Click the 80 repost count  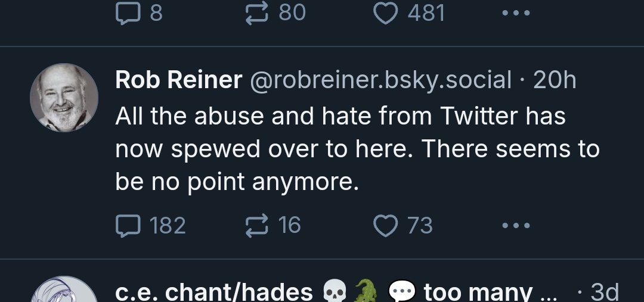click(x=292, y=11)
